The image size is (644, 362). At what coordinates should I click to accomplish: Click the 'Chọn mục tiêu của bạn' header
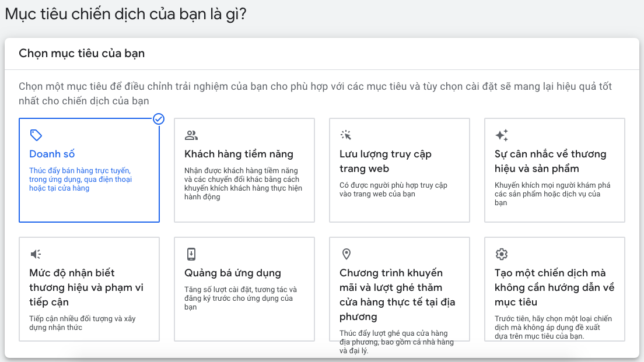[x=82, y=54]
